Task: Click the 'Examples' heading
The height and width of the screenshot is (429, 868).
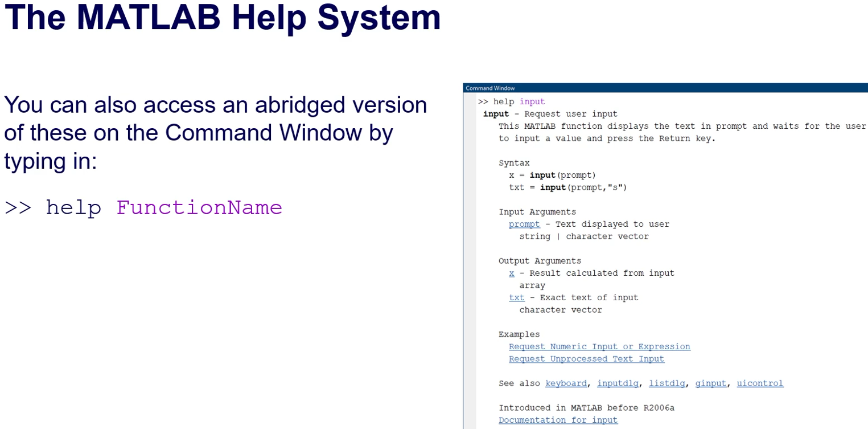Action: tap(519, 334)
